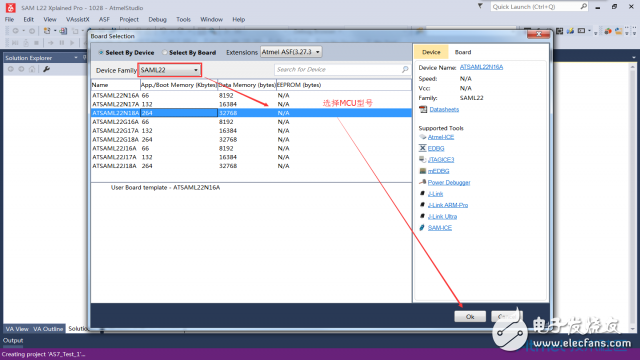This screenshot has height=360, width=640.
Task: Choose the Select By Board radio button
Action: pos(165,52)
